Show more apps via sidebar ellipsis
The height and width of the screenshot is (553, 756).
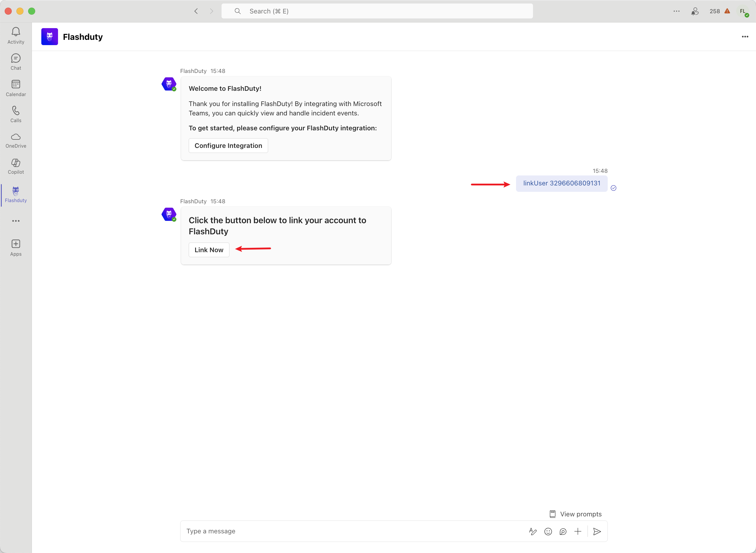(x=16, y=221)
